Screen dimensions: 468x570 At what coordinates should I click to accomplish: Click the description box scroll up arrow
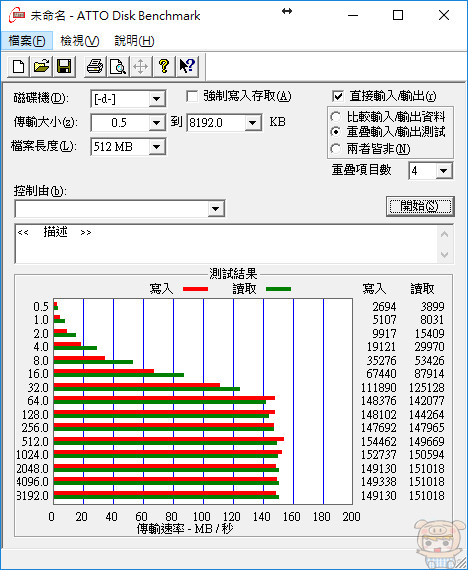[444, 234]
